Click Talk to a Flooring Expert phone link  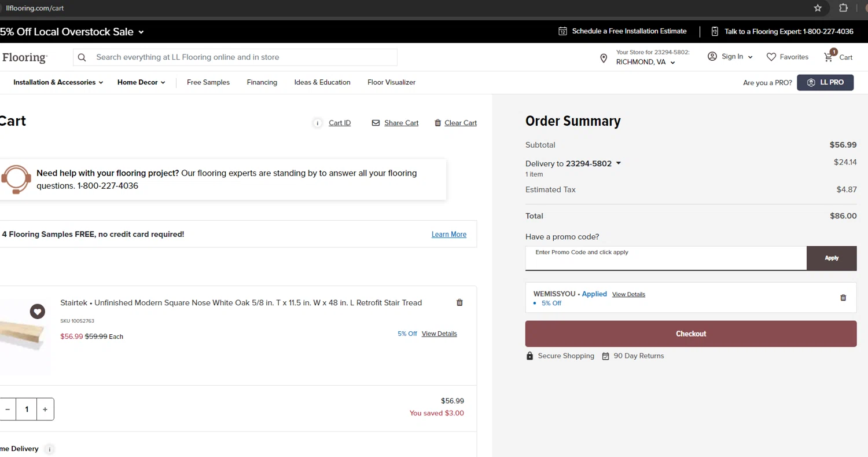[x=789, y=31]
